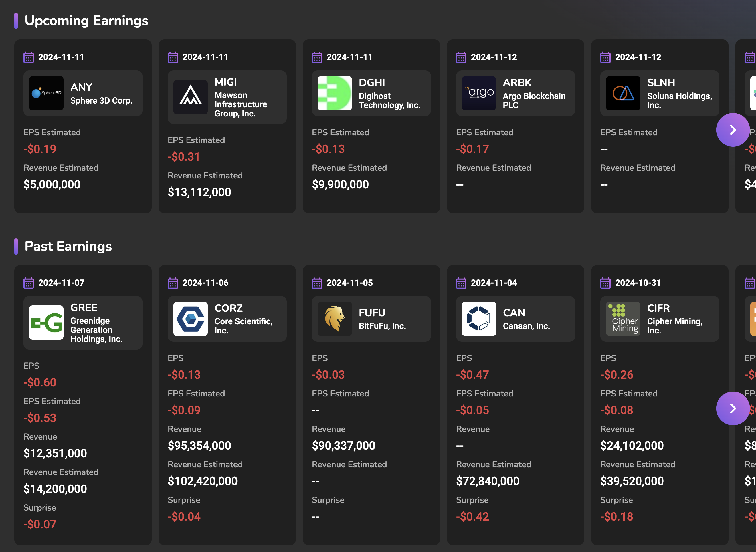Click the Cipher Mining logo
The height and width of the screenshot is (552, 756).
click(623, 319)
